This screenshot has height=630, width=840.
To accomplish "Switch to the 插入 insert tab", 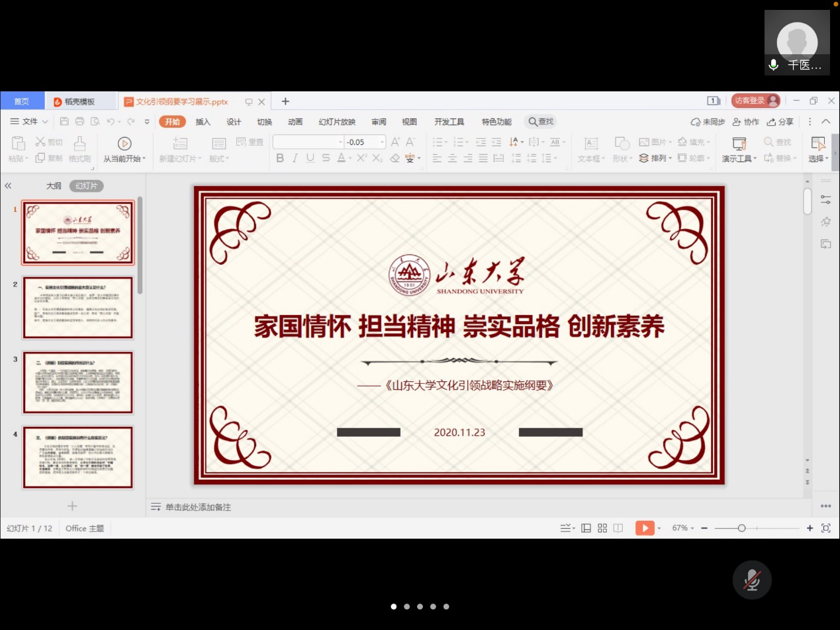I will pyautogui.click(x=203, y=122).
